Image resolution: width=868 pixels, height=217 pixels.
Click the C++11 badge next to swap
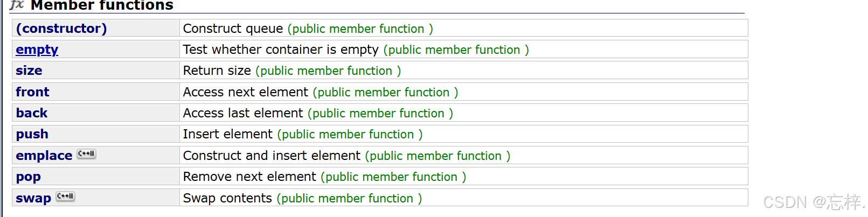(66, 197)
